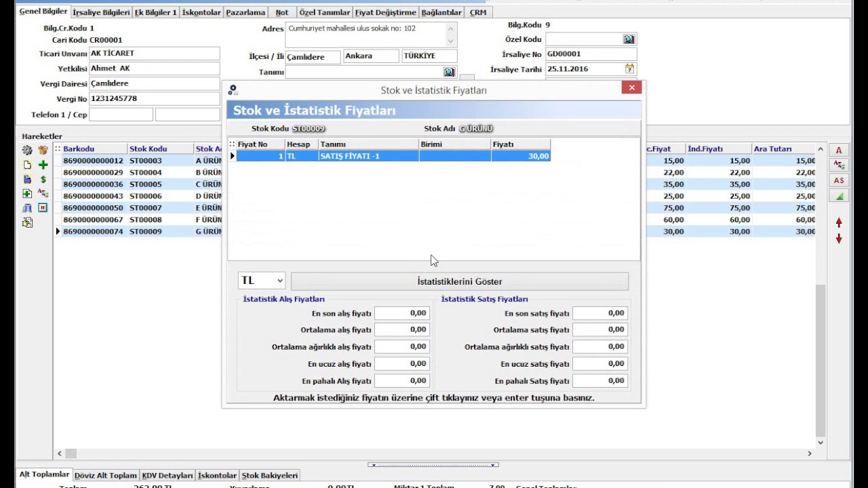The image size is (868, 488).
Task: Click the document with green plus icon
Action: 27,194
